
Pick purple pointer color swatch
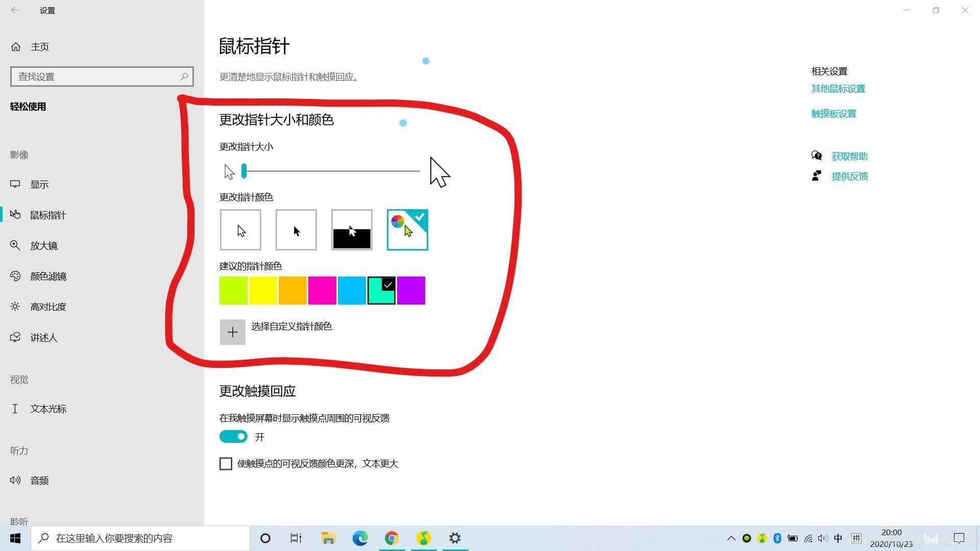[x=411, y=290]
